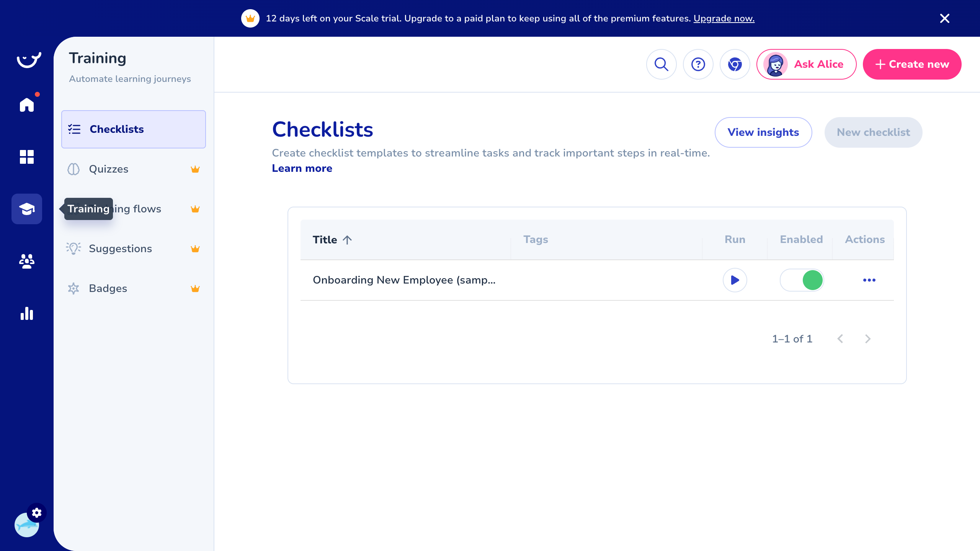Select Quizzes in Training menu
This screenshot has height=551, width=980.
click(109, 169)
